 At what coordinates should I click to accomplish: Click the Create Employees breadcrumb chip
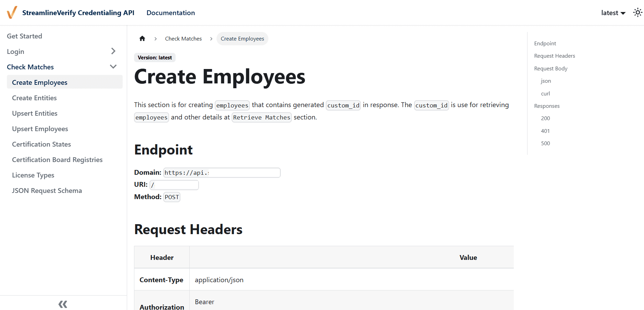point(242,39)
